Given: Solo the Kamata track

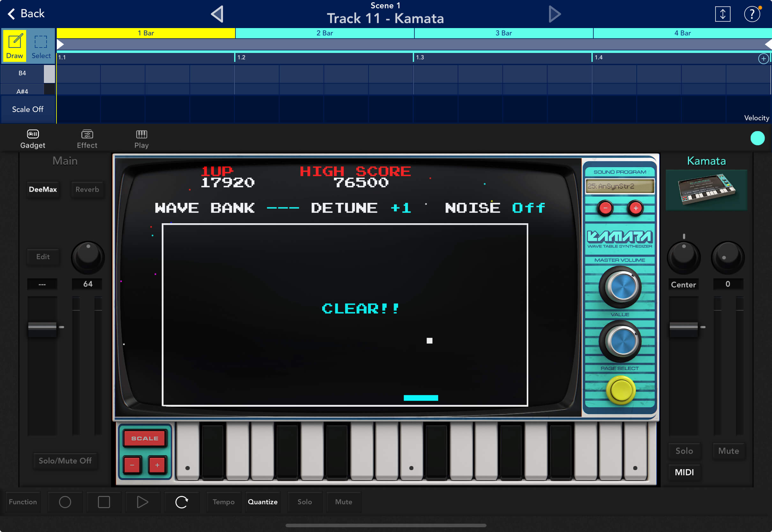Looking at the screenshot, I should [684, 451].
